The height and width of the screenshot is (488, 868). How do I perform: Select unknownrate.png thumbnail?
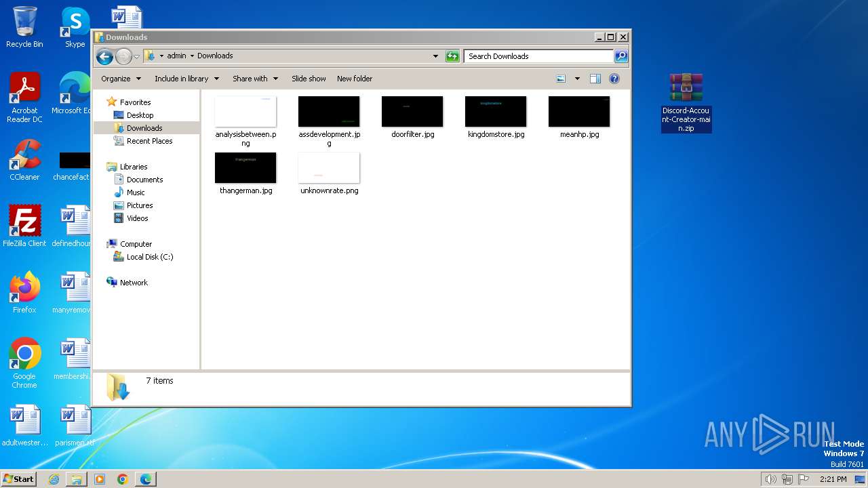pos(329,168)
